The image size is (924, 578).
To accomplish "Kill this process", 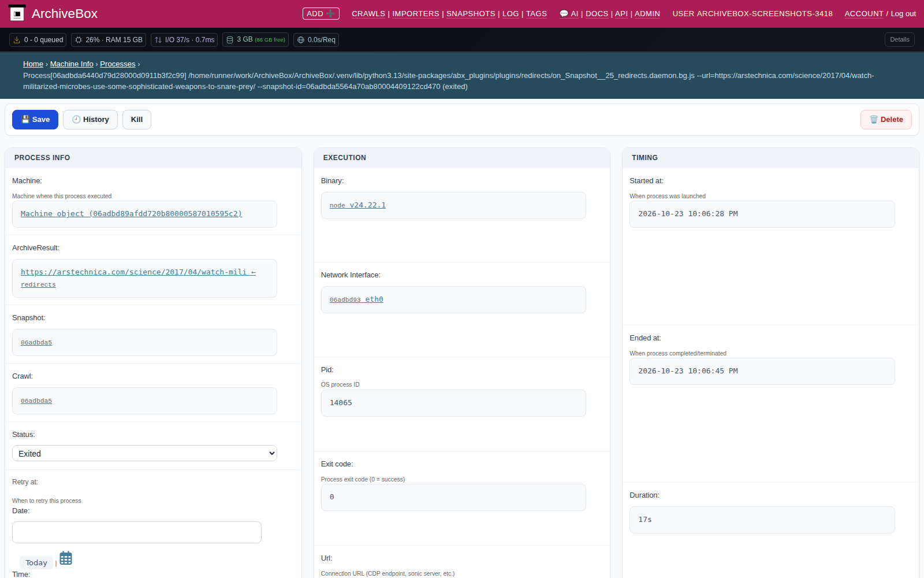I will (x=137, y=120).
